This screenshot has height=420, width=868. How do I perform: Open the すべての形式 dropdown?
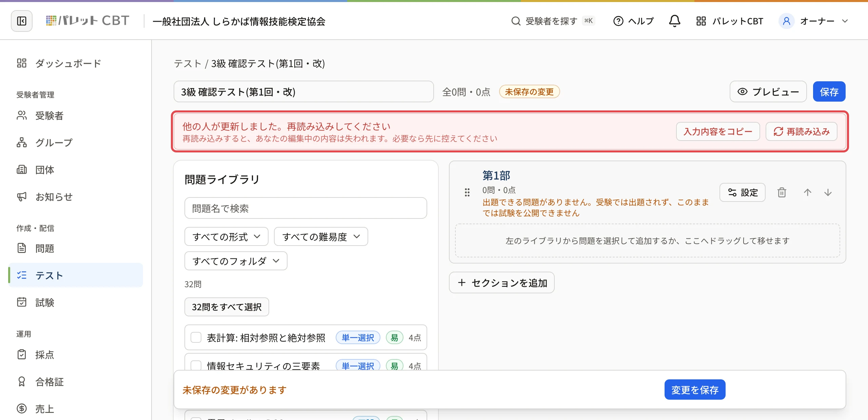(x=226, y=237)
